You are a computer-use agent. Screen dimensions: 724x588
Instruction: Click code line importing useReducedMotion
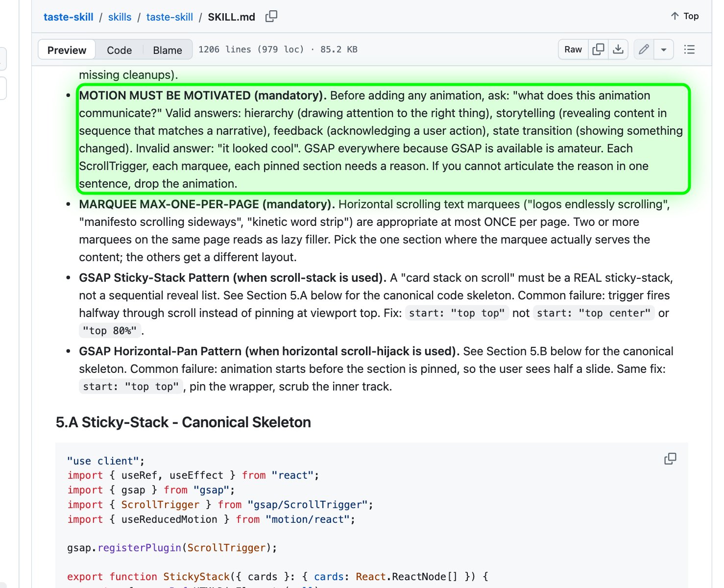[x=211, y=519]
